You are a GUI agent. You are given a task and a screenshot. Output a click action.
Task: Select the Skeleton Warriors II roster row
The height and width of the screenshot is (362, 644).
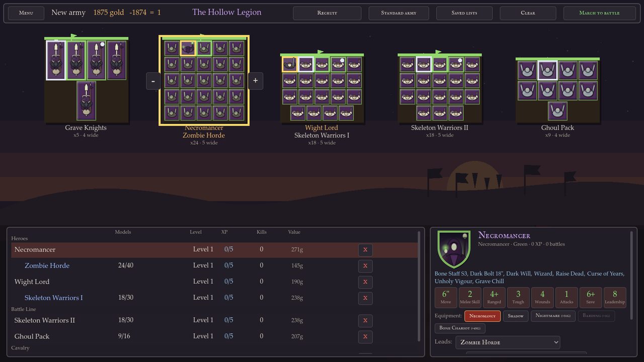(x=214, y=321)
